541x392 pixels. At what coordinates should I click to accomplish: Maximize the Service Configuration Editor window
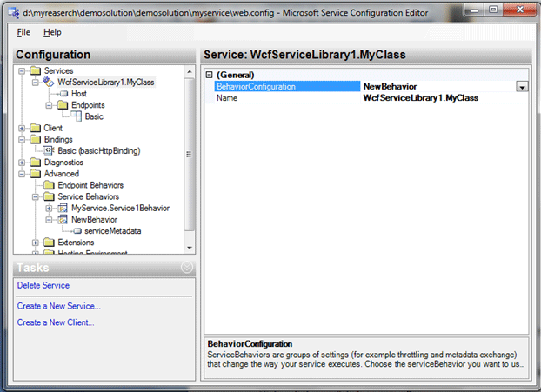(x=493, y=10)
